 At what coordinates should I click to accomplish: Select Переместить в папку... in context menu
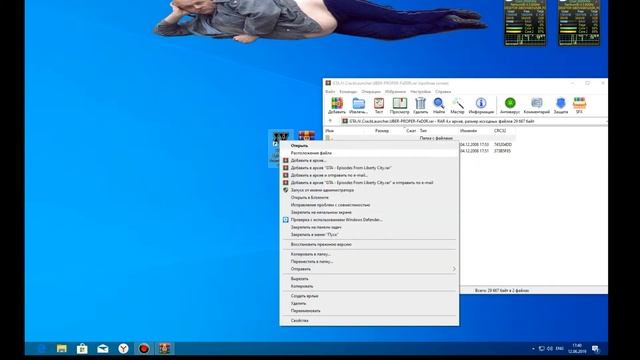(x=369, y=262)
